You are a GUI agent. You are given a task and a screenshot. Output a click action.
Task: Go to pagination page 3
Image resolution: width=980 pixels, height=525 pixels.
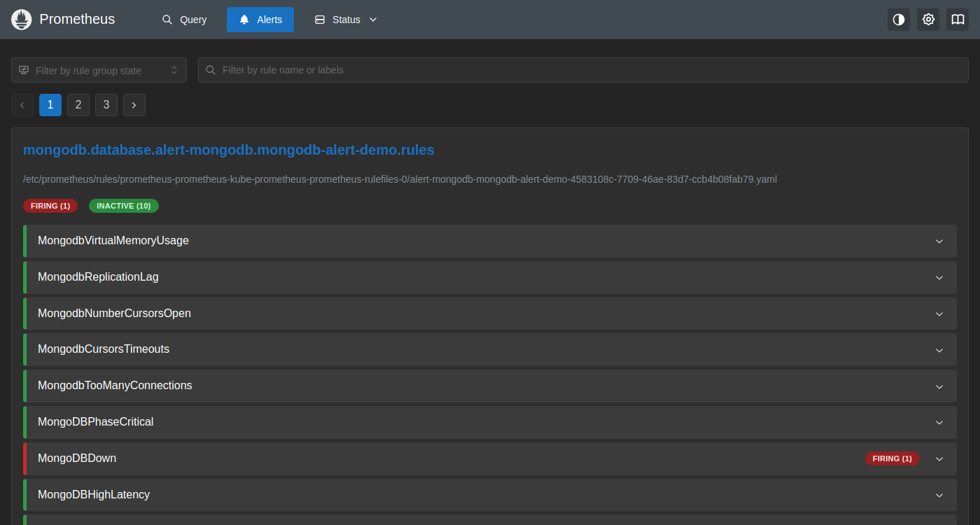pos(106,105)
